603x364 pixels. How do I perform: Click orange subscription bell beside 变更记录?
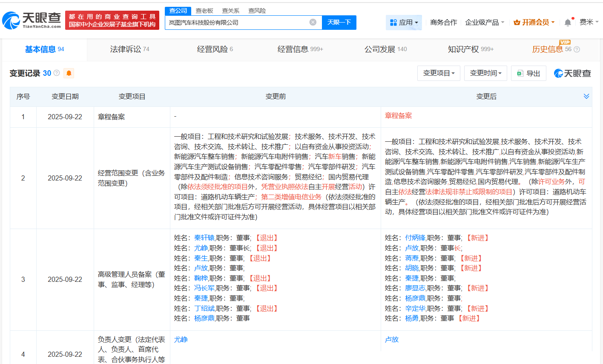(68, 73)
